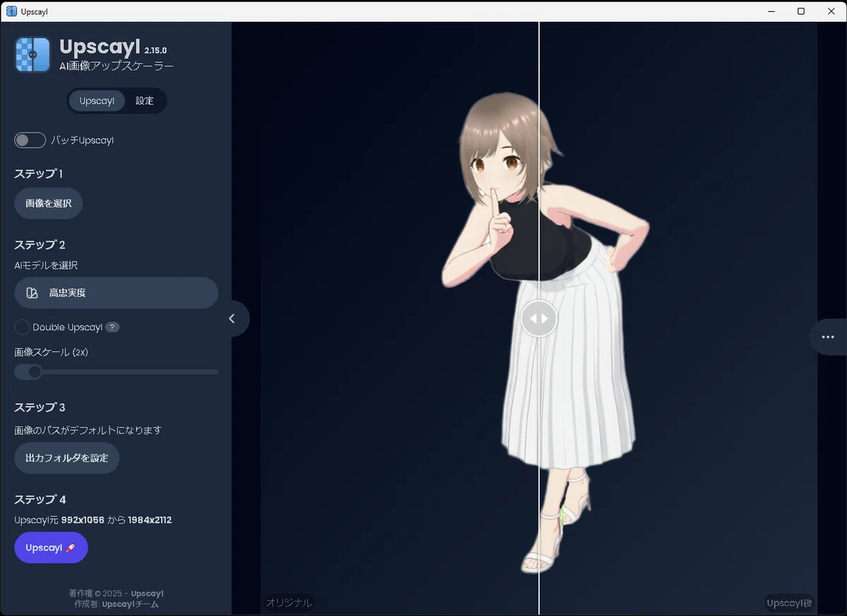This screenshot has width=847, height=616.
Task: Click the 画像スケール (2x) label
Action: click(x=51, y=351)
